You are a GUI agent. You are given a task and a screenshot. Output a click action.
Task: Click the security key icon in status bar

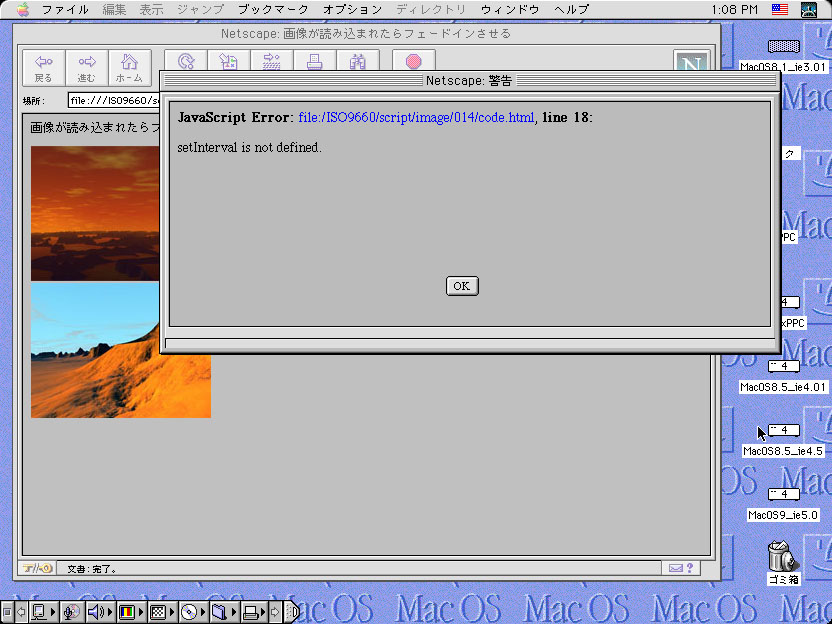click(x=37, y=568)
